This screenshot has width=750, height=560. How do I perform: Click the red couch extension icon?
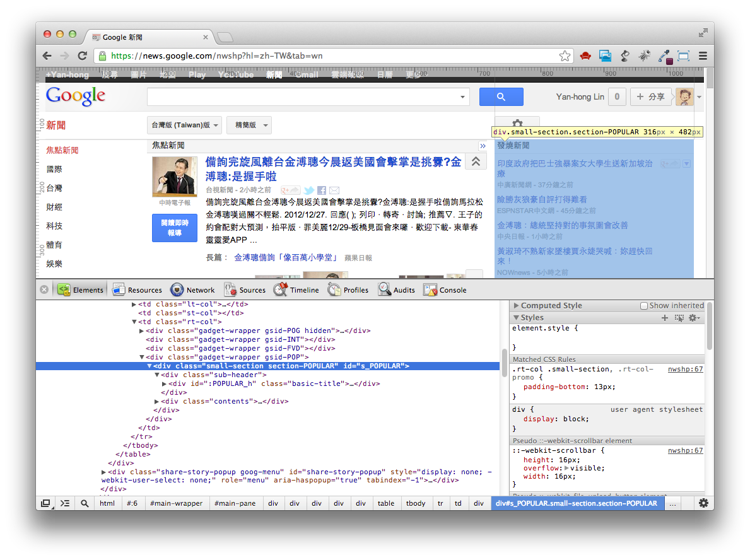pyautogui.click(x=585, y=56)
